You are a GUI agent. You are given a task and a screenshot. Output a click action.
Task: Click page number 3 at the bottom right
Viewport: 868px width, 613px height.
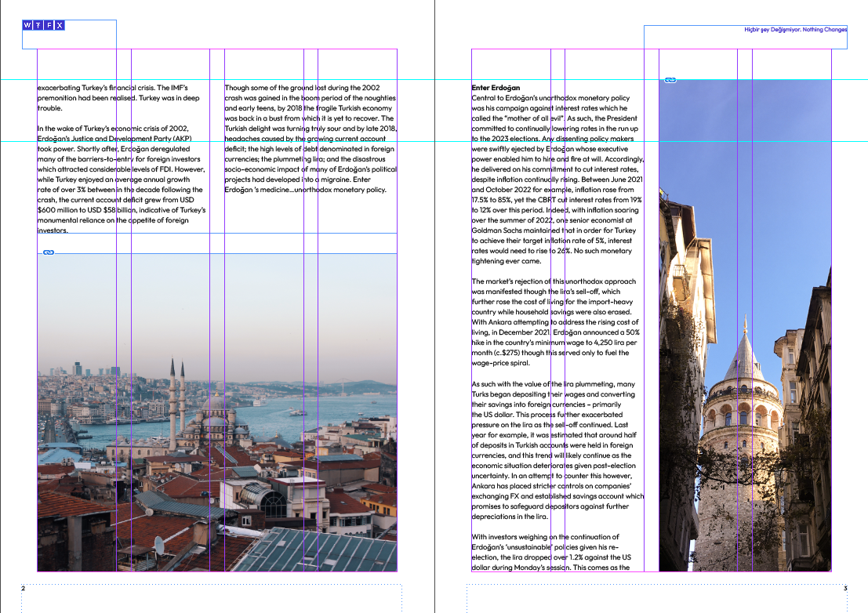[845, 588]
